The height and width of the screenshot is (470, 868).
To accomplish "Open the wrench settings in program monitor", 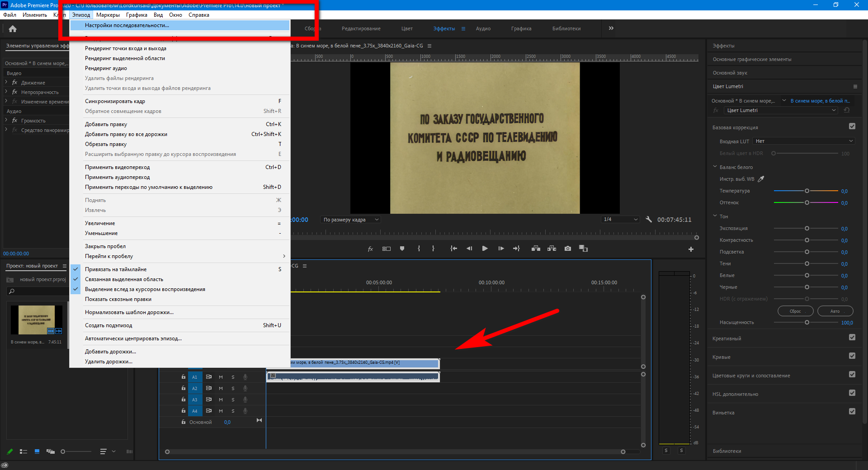I will pos(649,220).
